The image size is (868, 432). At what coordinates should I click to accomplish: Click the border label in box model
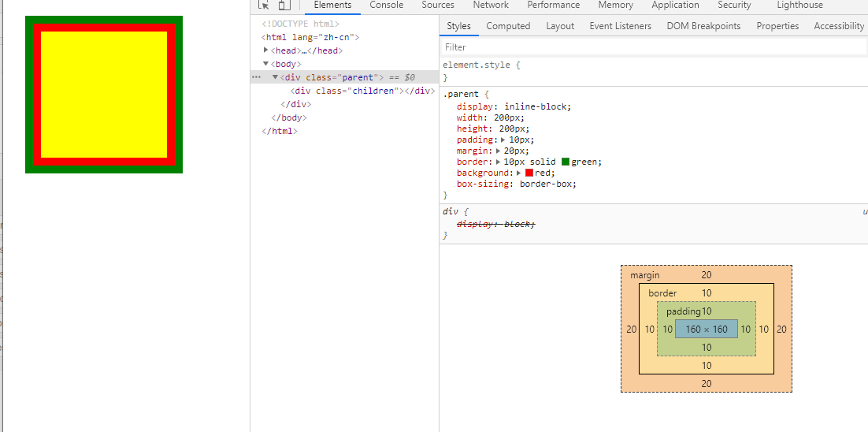(x=662, y=293)
